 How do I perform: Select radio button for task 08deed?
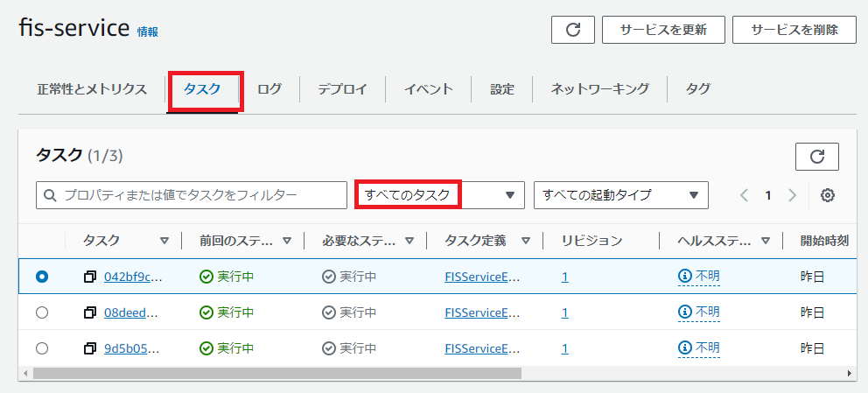(x=41, y=312)
